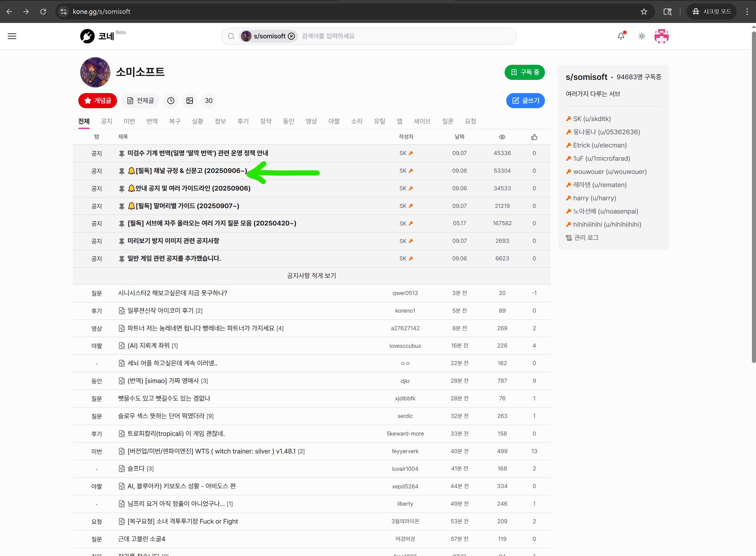Switch to the 질문 tab
The image size is (756, 556).
tap(448, 121)
